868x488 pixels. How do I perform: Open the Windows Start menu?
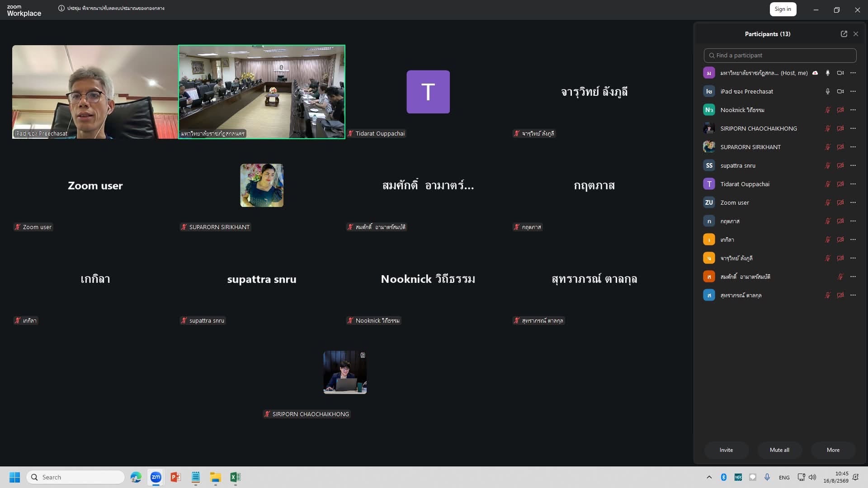[x=14, y=477]
